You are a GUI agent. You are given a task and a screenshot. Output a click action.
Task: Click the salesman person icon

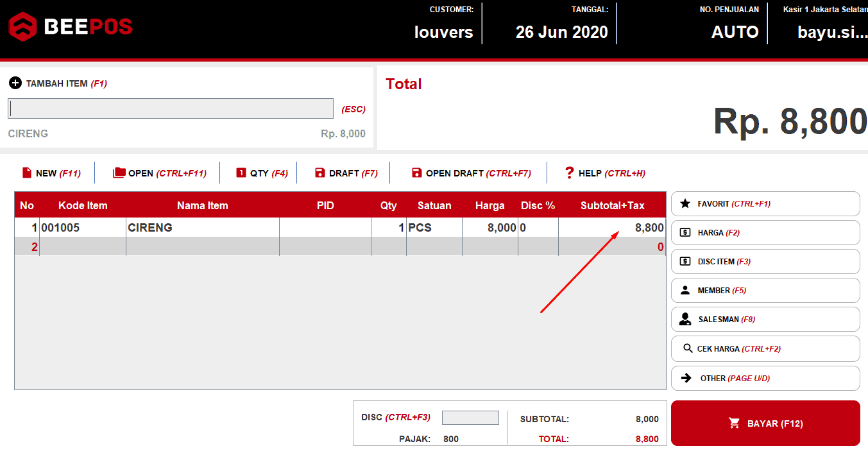(x=685, y=319)
